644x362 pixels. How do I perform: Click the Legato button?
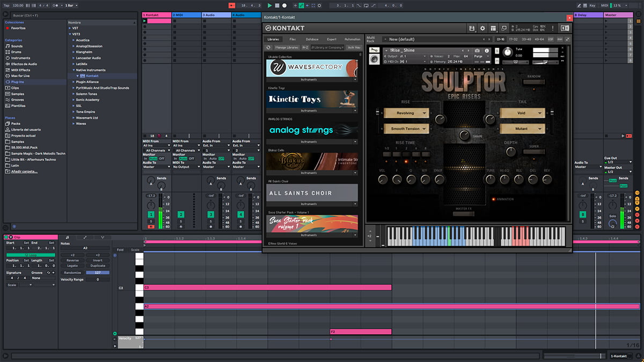pos(72,265)
